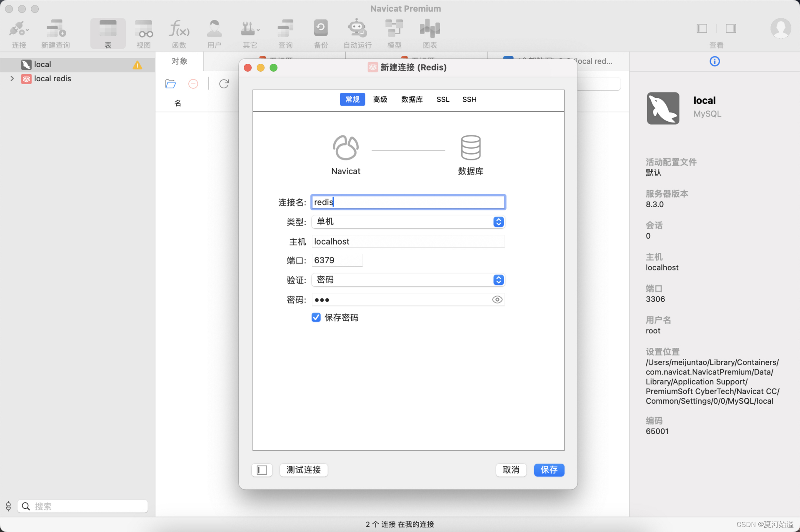Click the status bar connection count text
The width and height of the screenshot is (800, 532).
point(400,524)
